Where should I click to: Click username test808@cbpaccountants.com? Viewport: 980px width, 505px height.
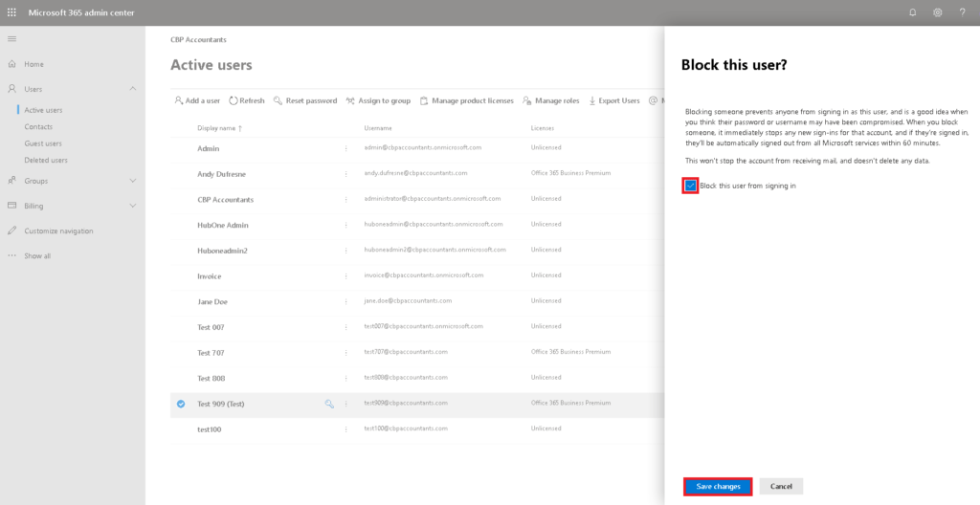406,378
